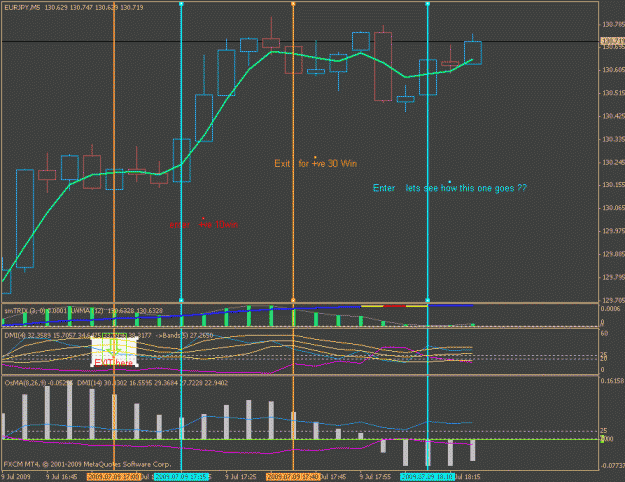Select the green down arrow above 'EXIT here'
Viewport: 625px width, 482px height.
pyautogui.click(x=114, y=347)
